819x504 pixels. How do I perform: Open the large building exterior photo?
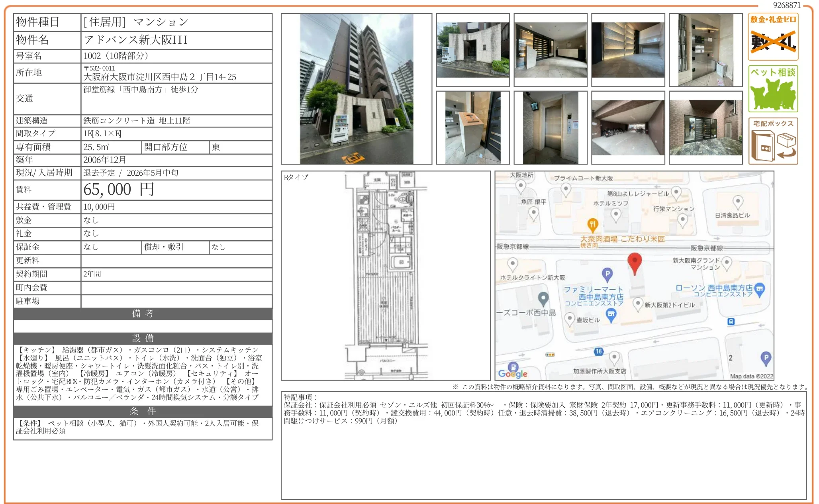(x=356, y=89)
